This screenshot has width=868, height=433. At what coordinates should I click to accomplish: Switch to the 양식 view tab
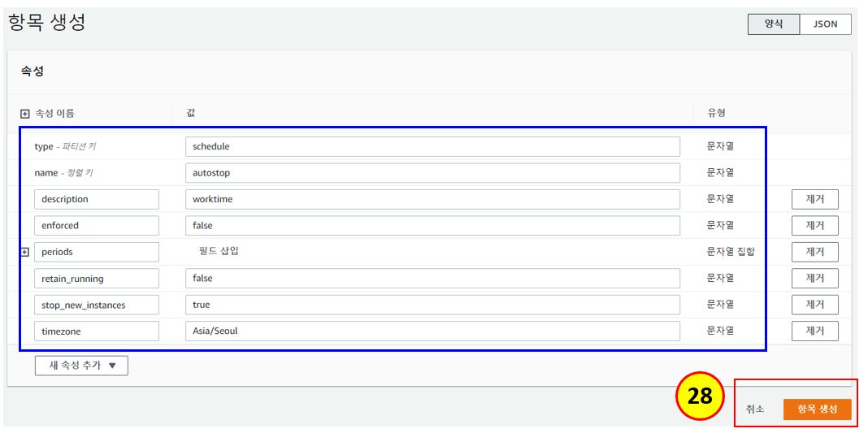pyautogui.click(x=774, y=24)
